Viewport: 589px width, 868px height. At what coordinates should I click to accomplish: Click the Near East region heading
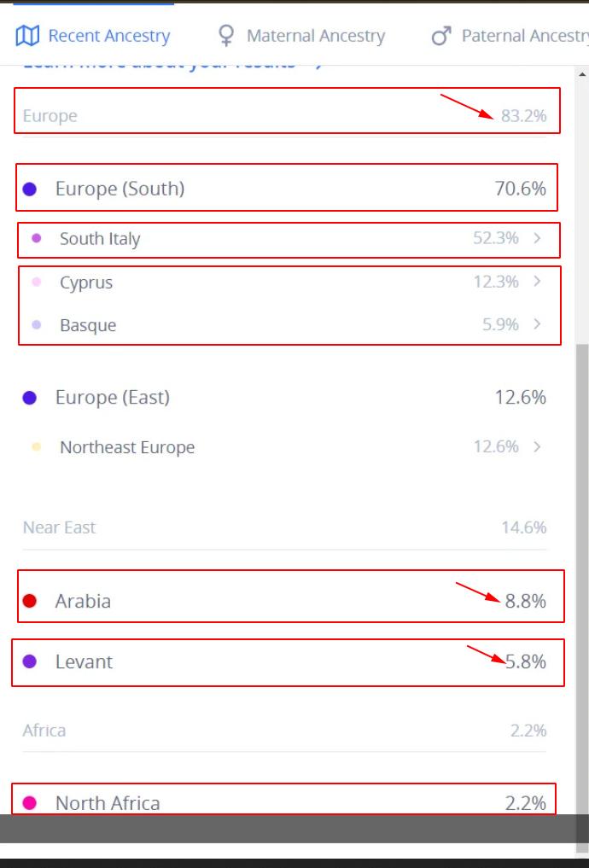coord(59,527)
